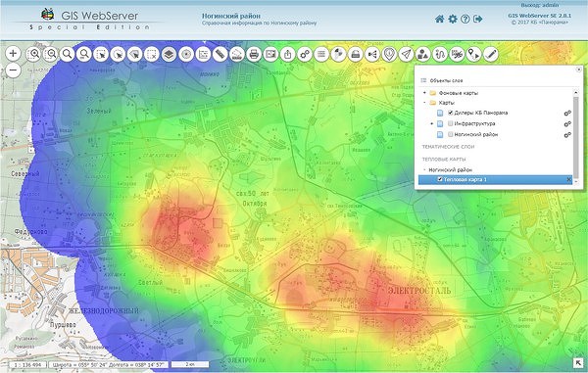Viewport: 588px width, 373px height.
Task: Open the double-gear settings tool in toolbar
Action: [305, 54]
